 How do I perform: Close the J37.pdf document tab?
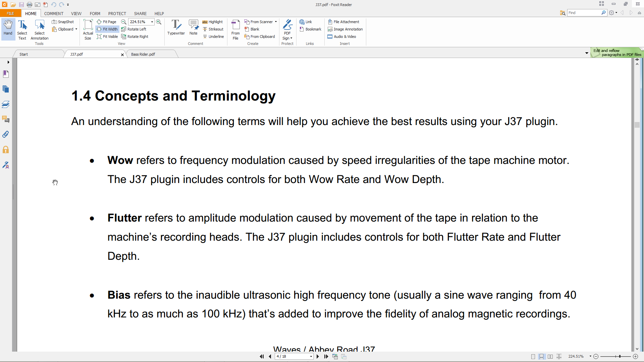click(x=122, y=55)
